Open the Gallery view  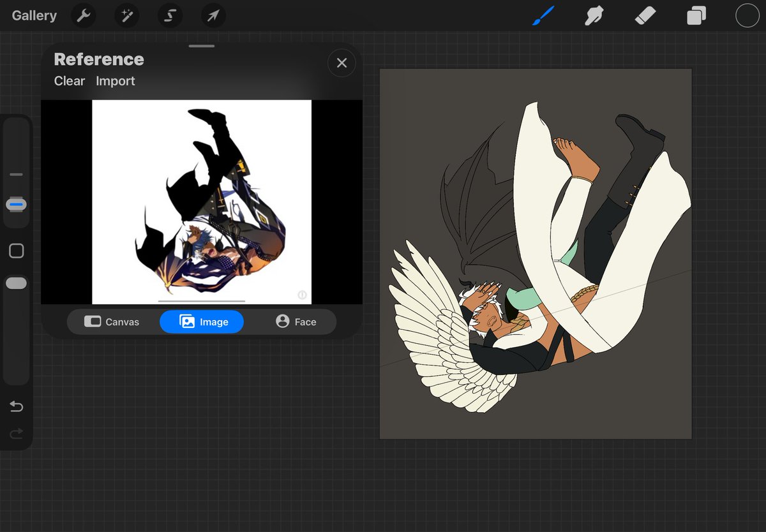tap(34, 15)
